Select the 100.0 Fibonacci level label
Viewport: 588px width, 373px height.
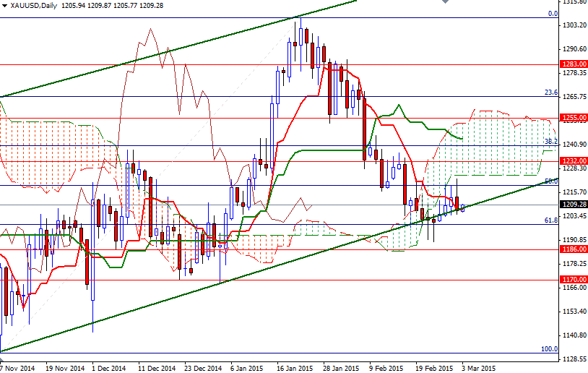(x=549, y=348)
